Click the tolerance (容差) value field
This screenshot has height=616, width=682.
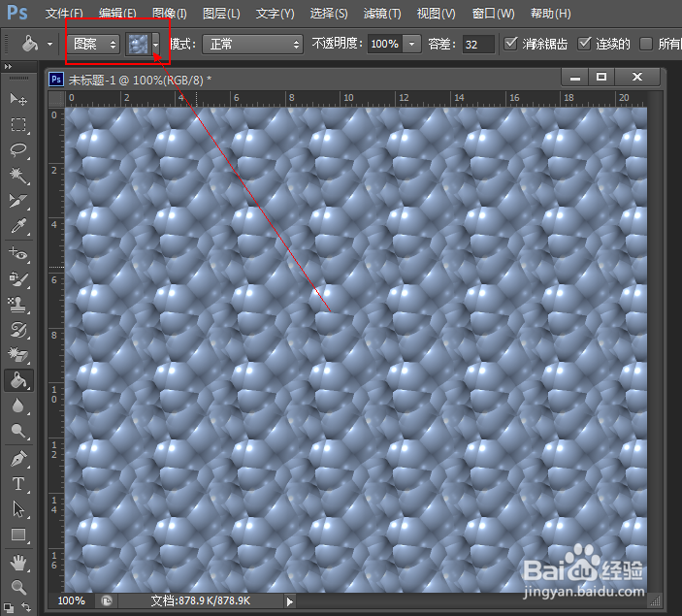tap(478, 44)
